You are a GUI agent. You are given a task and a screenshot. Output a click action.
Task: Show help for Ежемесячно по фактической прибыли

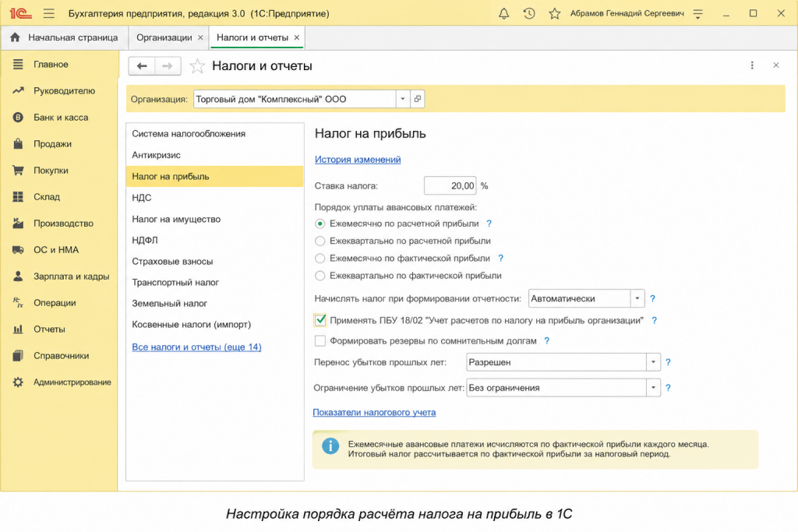click(501, 259)
